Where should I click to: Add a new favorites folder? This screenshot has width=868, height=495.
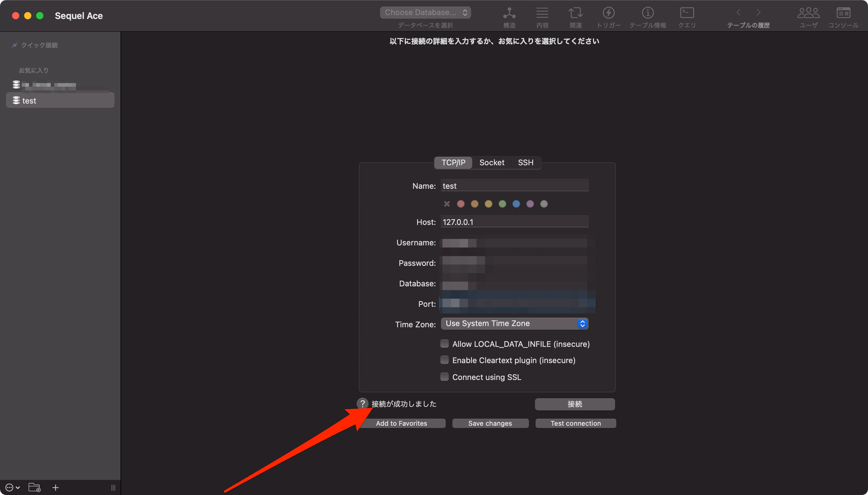click(34, 487)
